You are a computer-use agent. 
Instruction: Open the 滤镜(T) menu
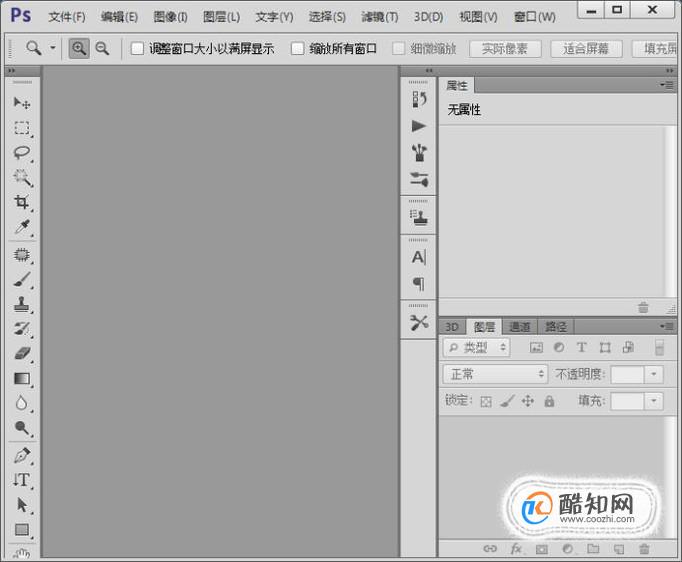click(x=380, y=17)
